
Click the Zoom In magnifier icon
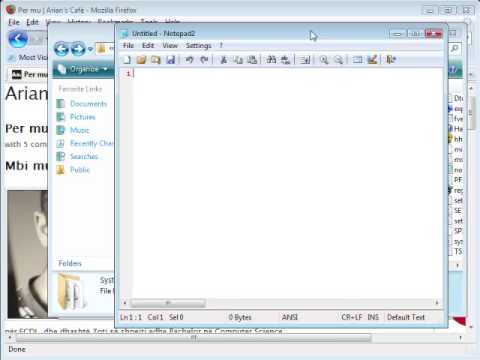point(324,60)
